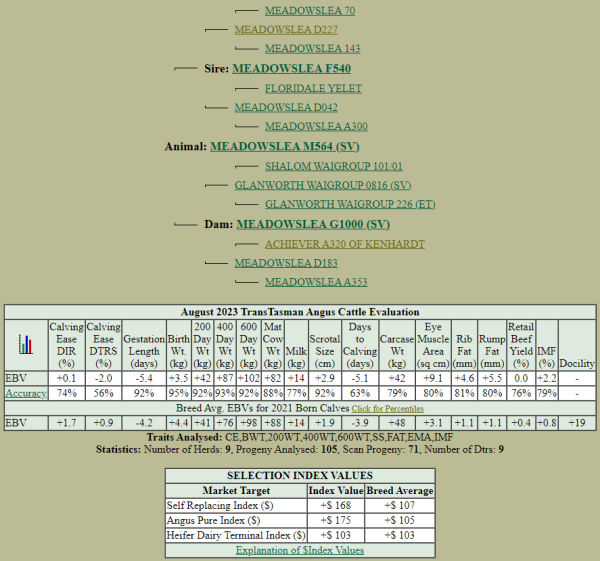Image resolution: width=600 pixels, height=561 pixels.
Task: Select the Birth Wt. column header
Action: (179, 345)
